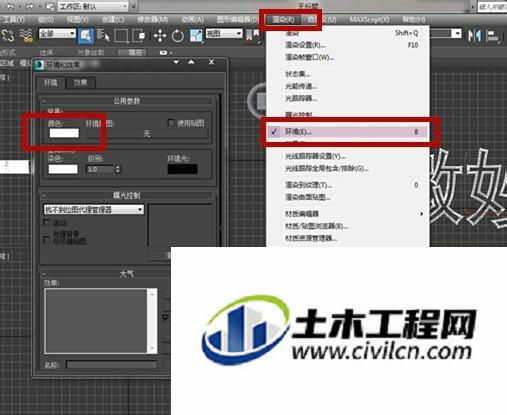Click the down-arrow icon in Environment dialog title bar
Image resolution: width=507 pixels, height=415 pixels.
point(176,62)
